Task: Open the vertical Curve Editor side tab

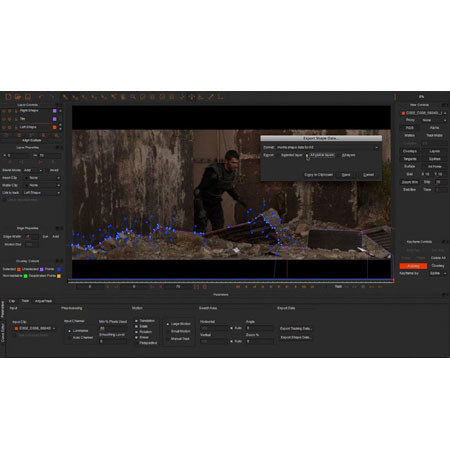Action: coord(3,332)
